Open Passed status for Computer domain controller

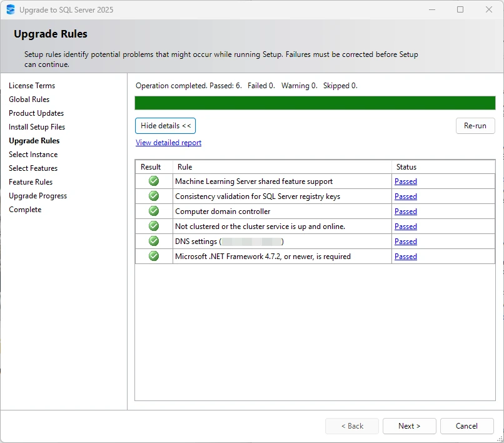tap(406, 211)
